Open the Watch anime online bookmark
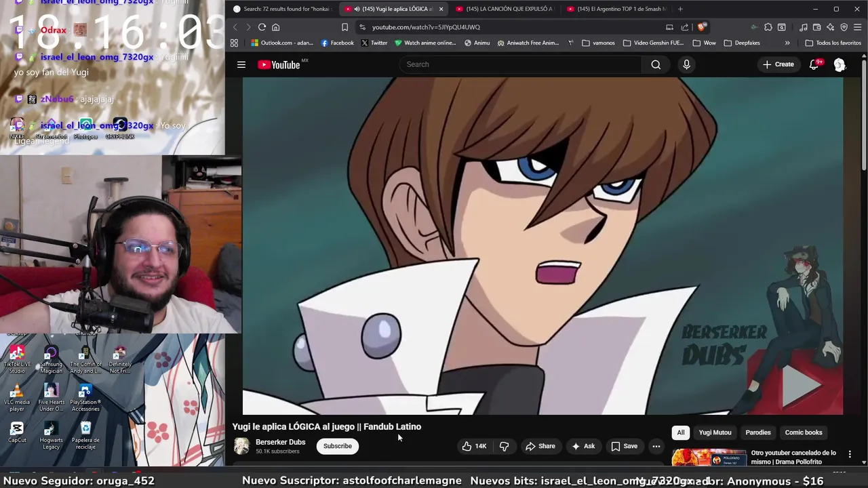Screen dimensions: 868x488 [425, 43]
